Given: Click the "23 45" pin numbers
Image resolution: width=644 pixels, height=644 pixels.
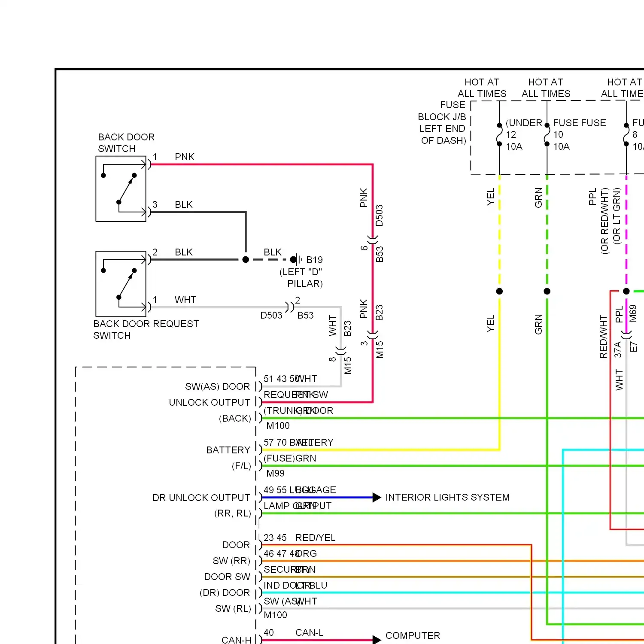Looking at the screenshot, I should pyautogui.click(x=275, y=538).
